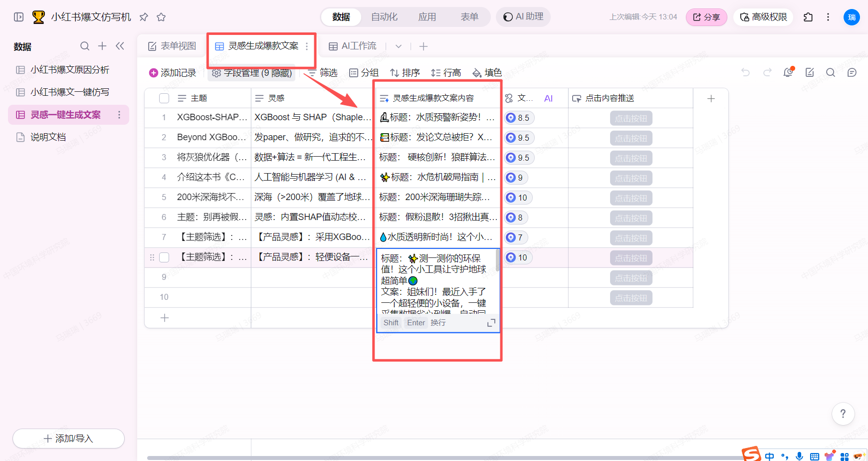868x461 pixels.
Task: Open the comments icon in toolbar
Action: pyautogui.click(x=852, y=73)
